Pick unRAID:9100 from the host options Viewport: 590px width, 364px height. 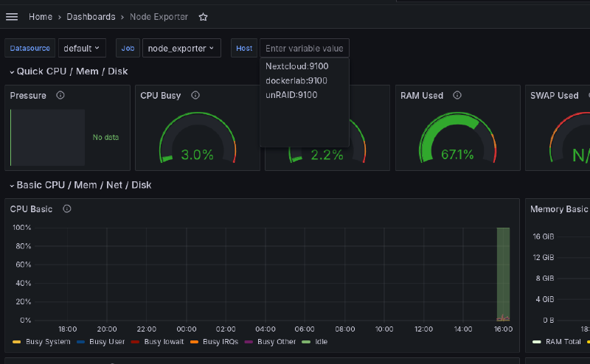291,94
